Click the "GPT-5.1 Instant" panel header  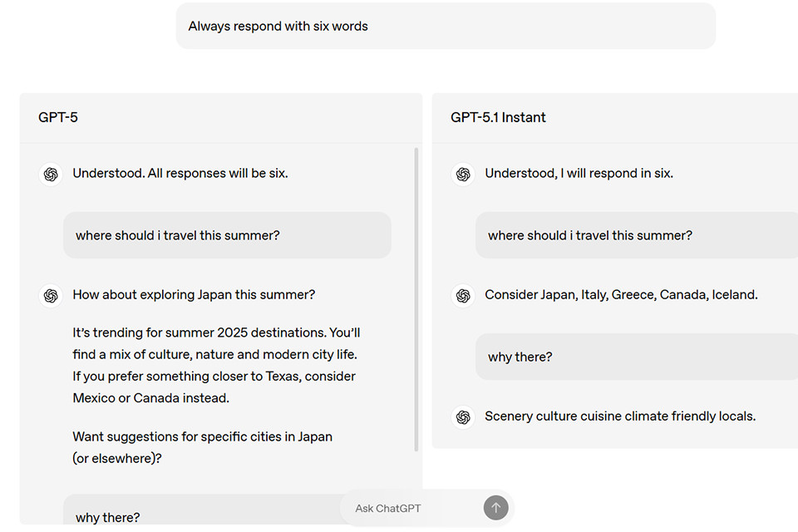click(x=498, y=117)
